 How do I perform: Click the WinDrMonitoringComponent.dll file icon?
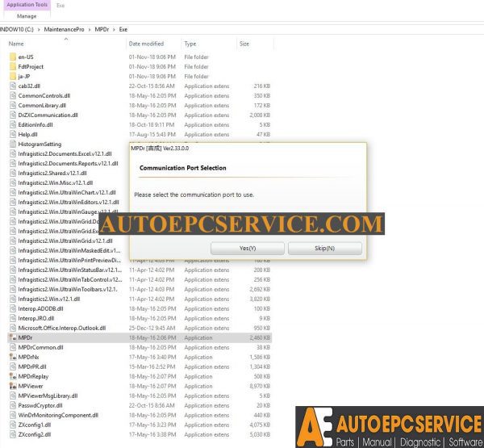(x=13, y=415)
